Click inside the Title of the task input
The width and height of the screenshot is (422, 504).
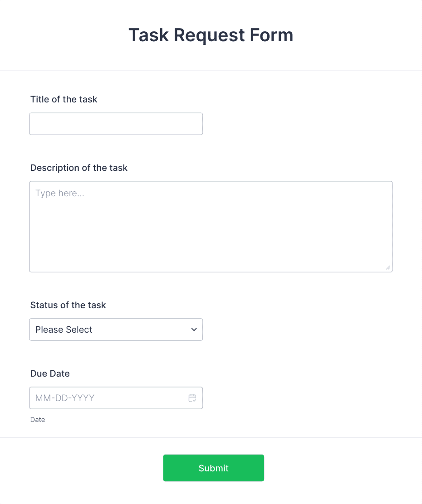(x=116, y=123)
